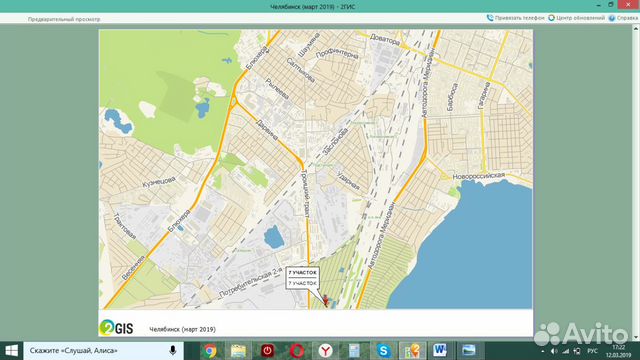
Task: Open Skype from the taskbar
Action: (x=383, y=351)
